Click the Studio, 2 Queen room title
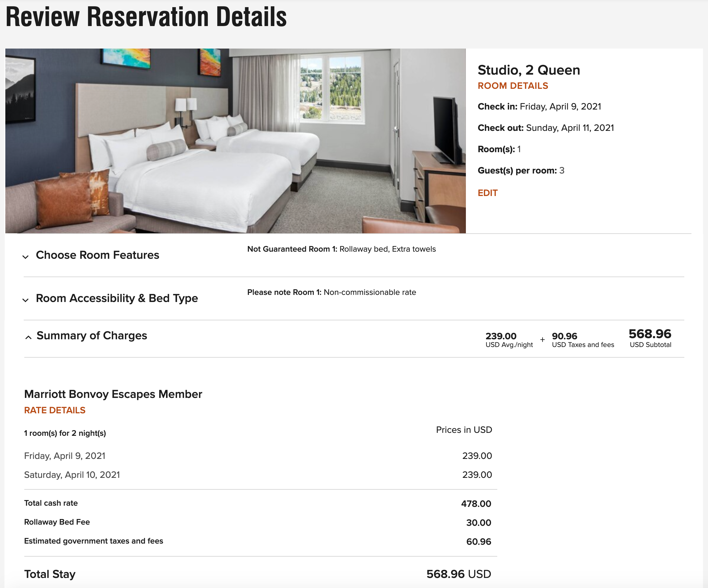Screen dimensions: 708x588 pos(529,70)
